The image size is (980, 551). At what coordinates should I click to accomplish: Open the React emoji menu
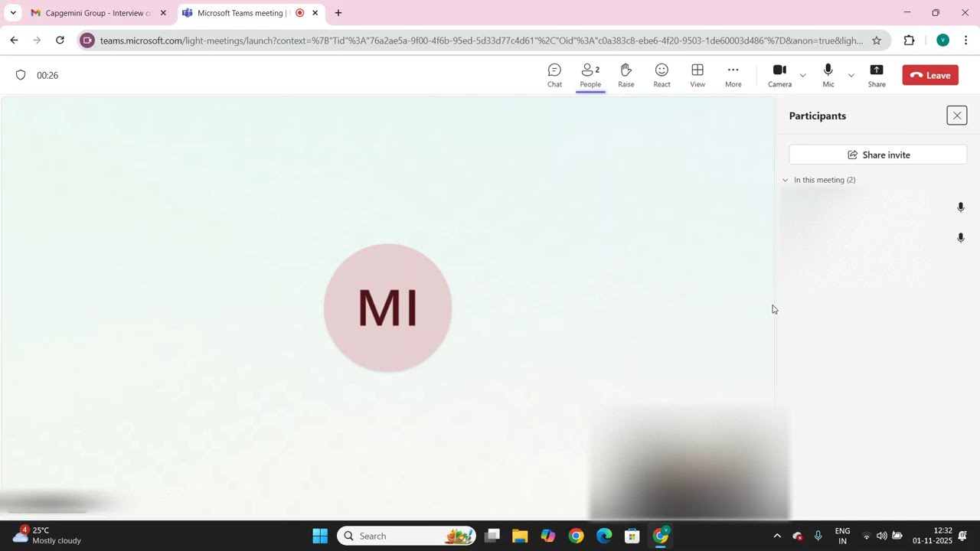[661, 75]
